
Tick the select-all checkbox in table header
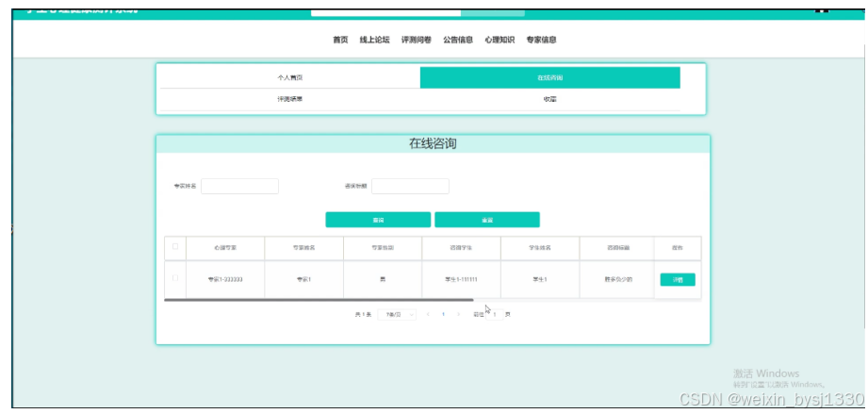(175, 247)
